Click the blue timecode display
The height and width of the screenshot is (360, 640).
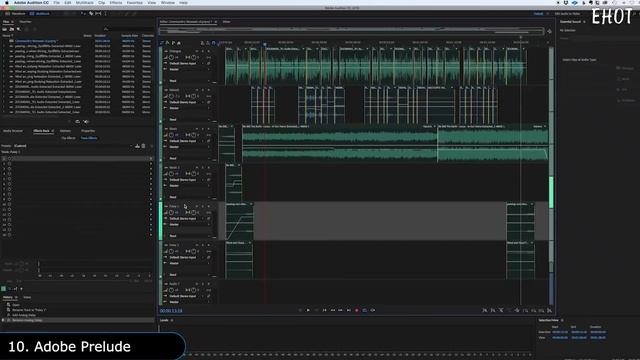171,311
